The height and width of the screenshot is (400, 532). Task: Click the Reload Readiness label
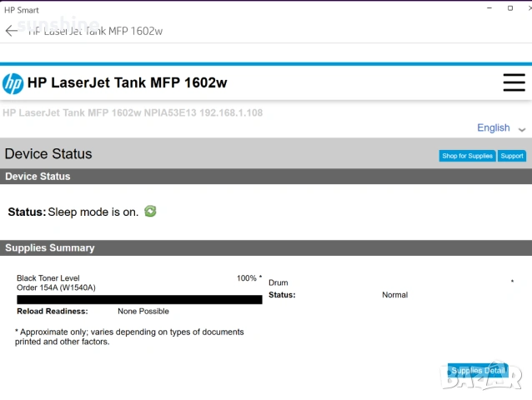(x=52, y=312)
